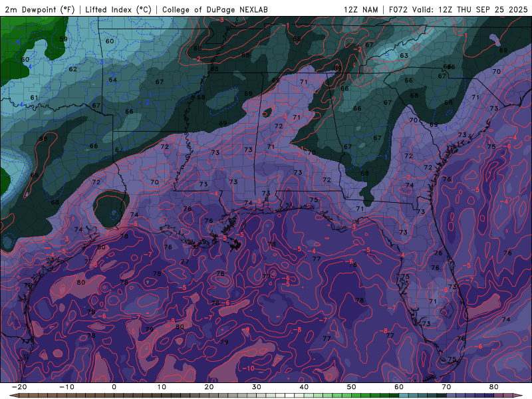The height and width of the screenshot is (399, 532).
Task: Click the '12Z NAM' model run label
Action: [361, 9]
